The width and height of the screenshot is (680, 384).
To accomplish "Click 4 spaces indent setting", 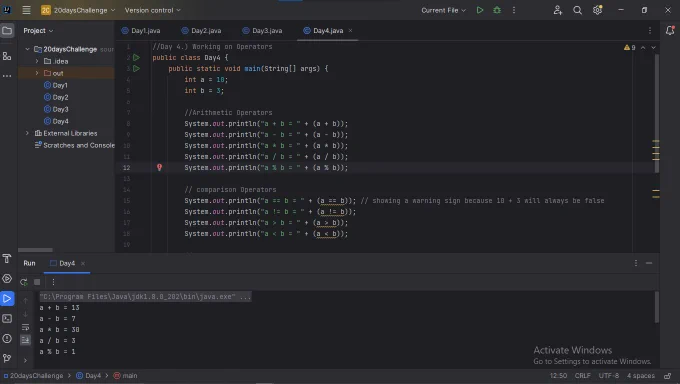I will point(641,376).
